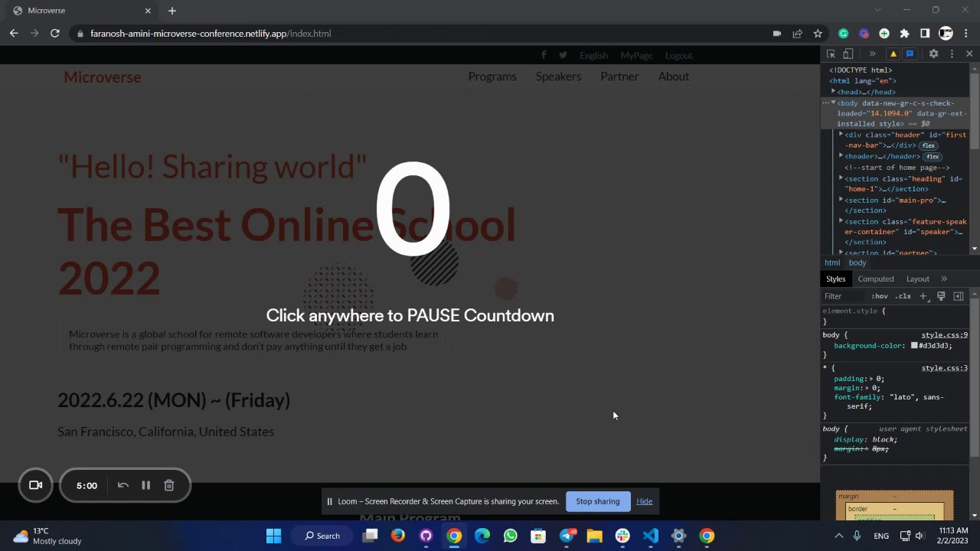Toggle the computed styles sidebar icon
The image size is (980, 551).
click(x=959, y=296)
